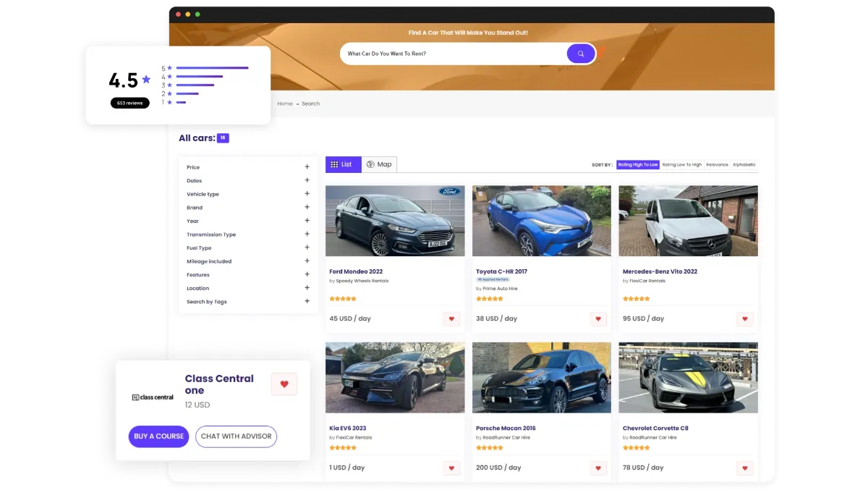This screenshot has height=503, width=868.
Task: Open the Chevrolet Corvette C8 title link
Action: tap(655, 428)
